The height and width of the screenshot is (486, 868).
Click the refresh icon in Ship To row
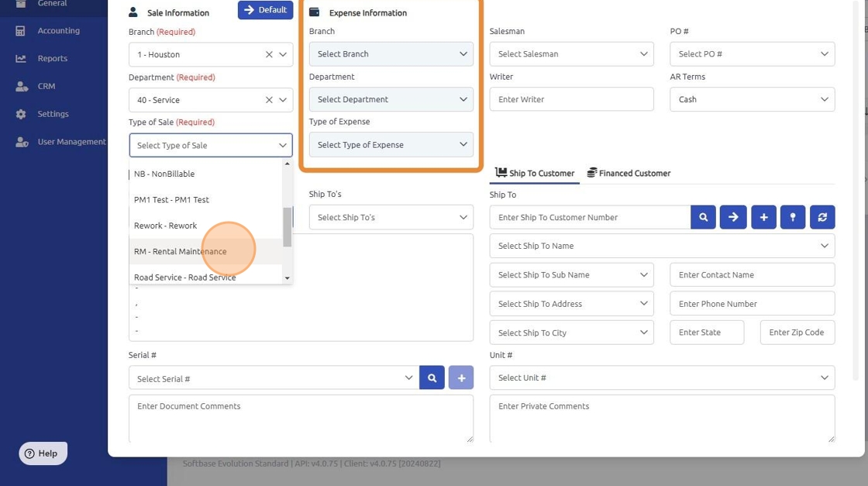click(x=822, y=217)
